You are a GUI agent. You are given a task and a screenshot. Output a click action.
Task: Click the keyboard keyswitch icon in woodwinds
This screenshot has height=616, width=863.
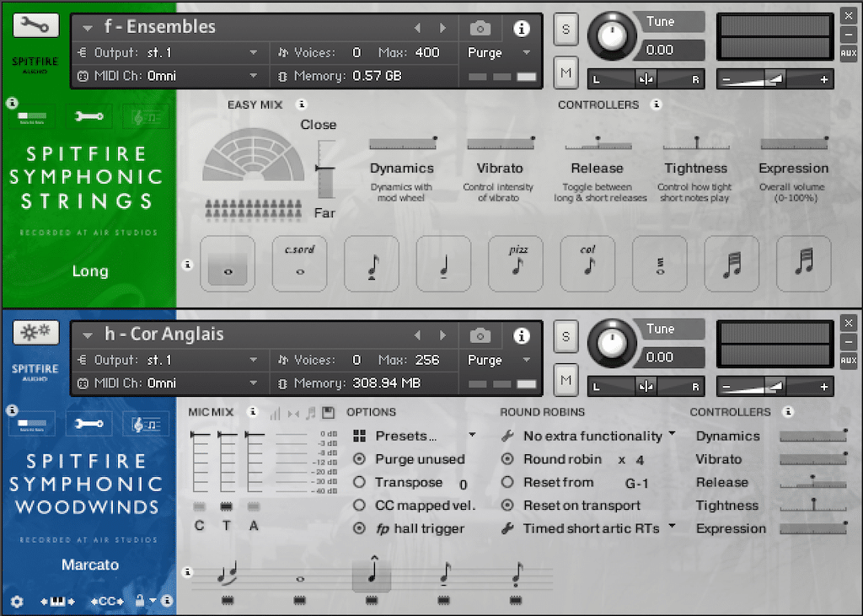click(58, 601)
